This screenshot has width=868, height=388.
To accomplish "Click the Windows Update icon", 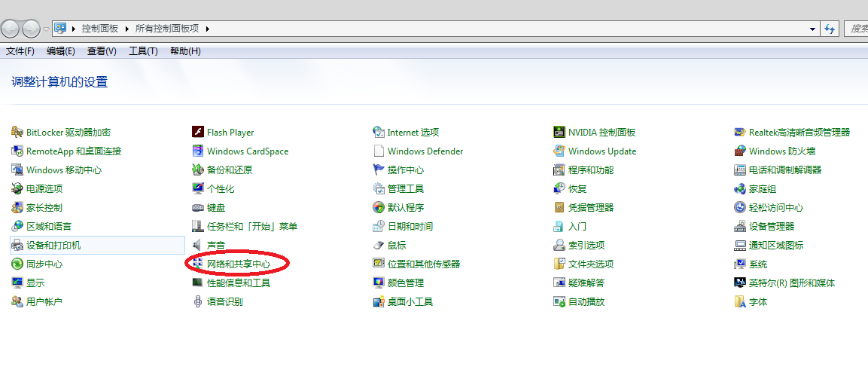I will coord(559,151).
